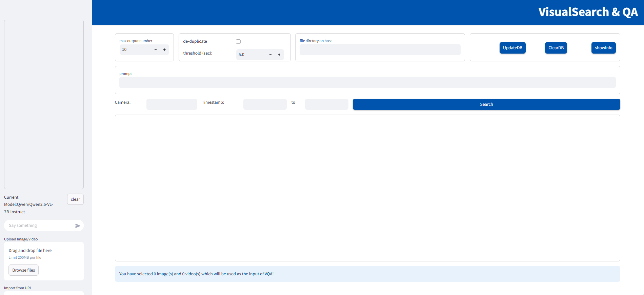This screenshot has width=644, height=295.
Task: Click the Timestamp start field
Action: pos(265,104)
